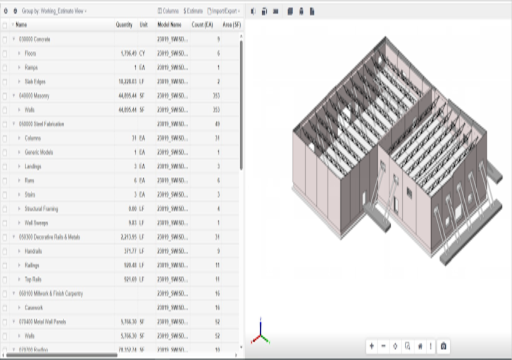Click the first round icon left of Group by
This screenshot has width=512, height=360.
pos(6,11)
